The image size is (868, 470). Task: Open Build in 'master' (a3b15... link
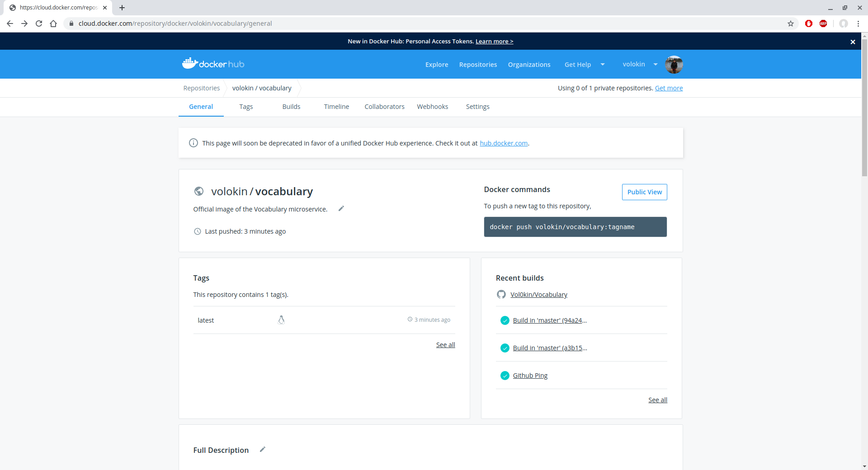[x=550, y=348]
